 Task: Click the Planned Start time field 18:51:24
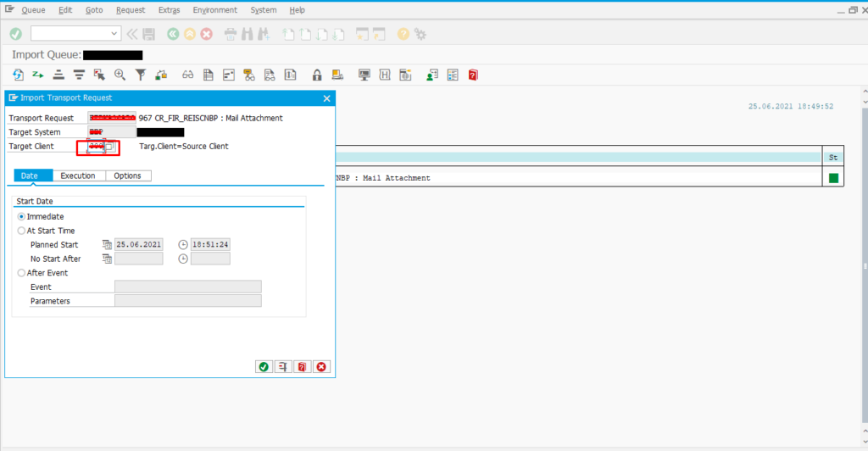210,245
